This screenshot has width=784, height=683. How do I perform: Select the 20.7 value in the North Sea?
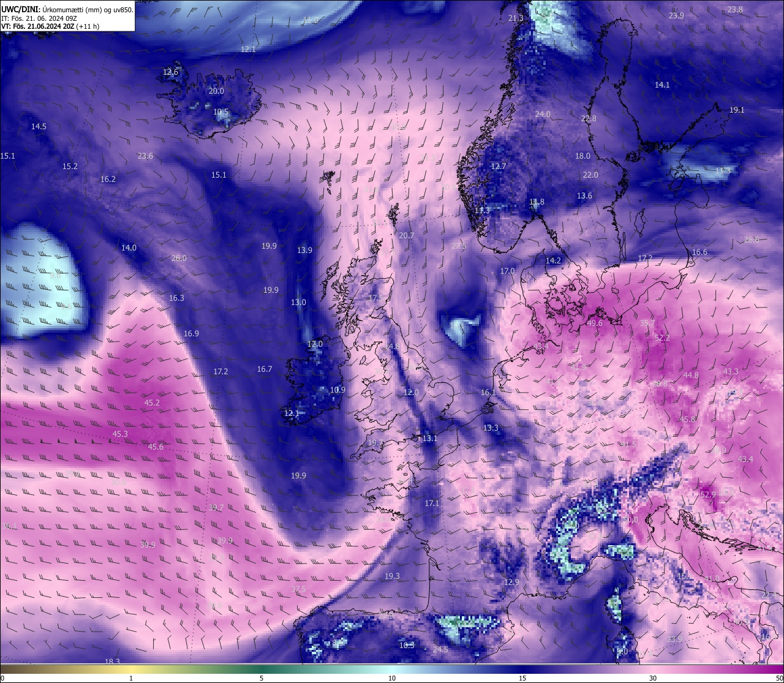click(406, 236)
